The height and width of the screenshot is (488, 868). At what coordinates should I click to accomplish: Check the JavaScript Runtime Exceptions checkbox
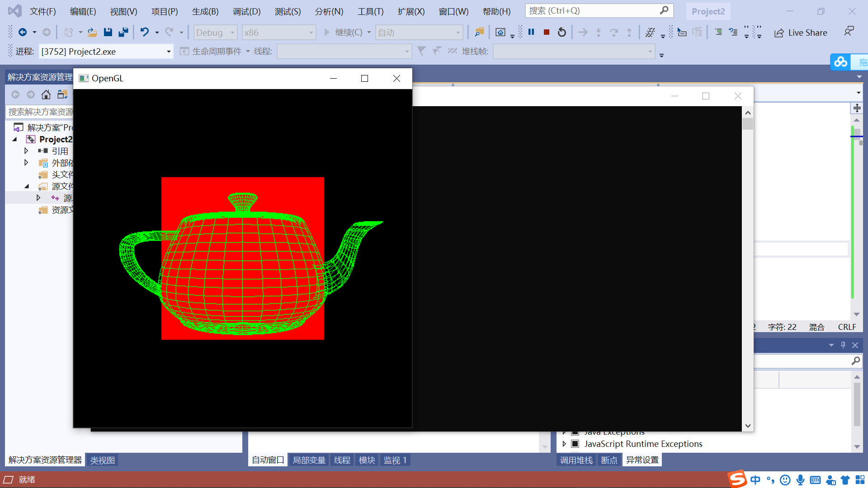click(575, 444)
